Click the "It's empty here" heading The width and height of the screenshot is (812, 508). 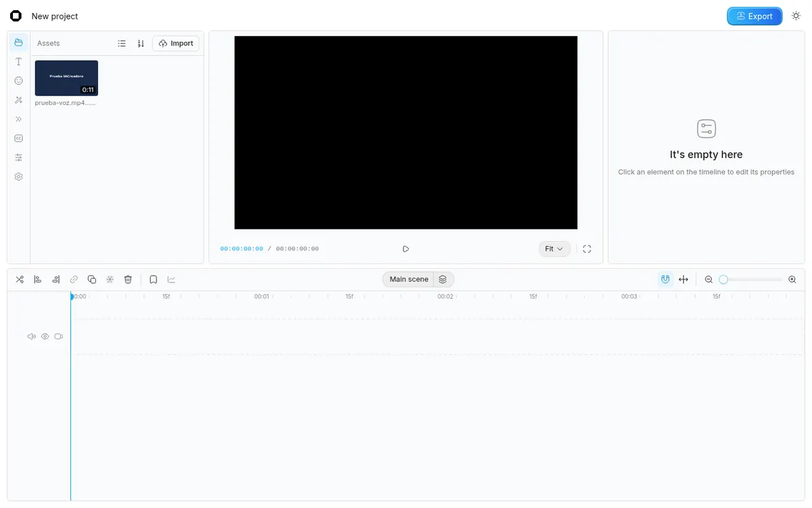click(x=706, y=154)
